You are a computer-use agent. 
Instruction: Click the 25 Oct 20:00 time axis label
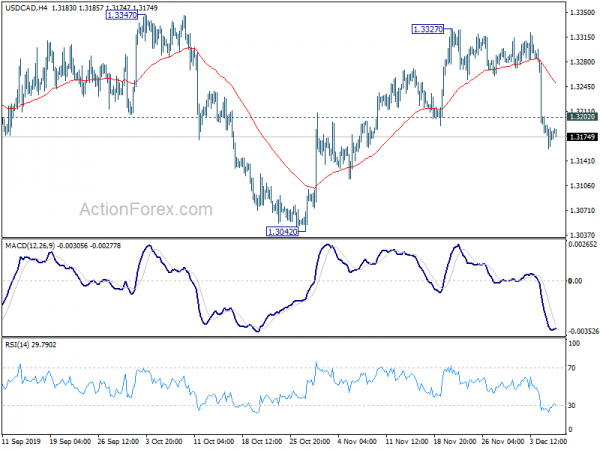tap(309, 442)
